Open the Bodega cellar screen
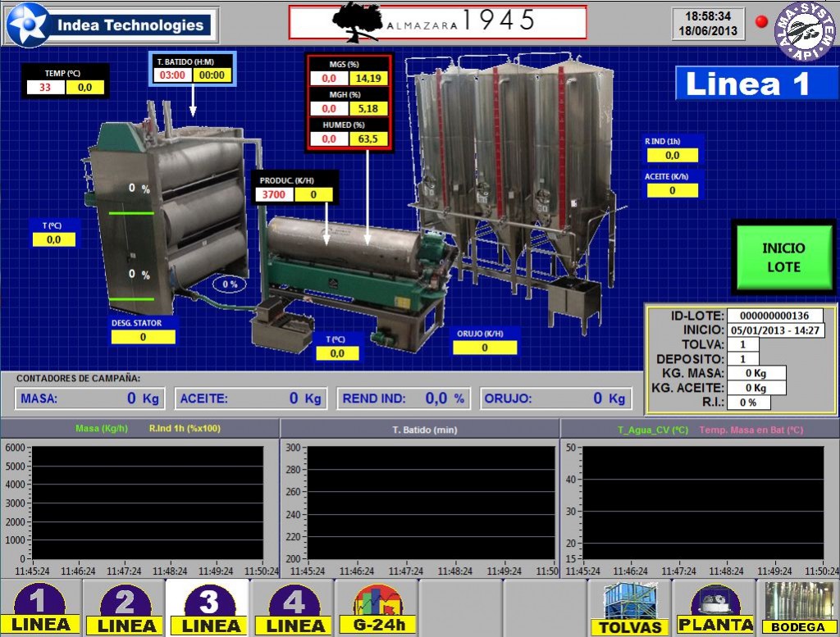The width and height of the screenshot is (840, 637). (798, 608)
